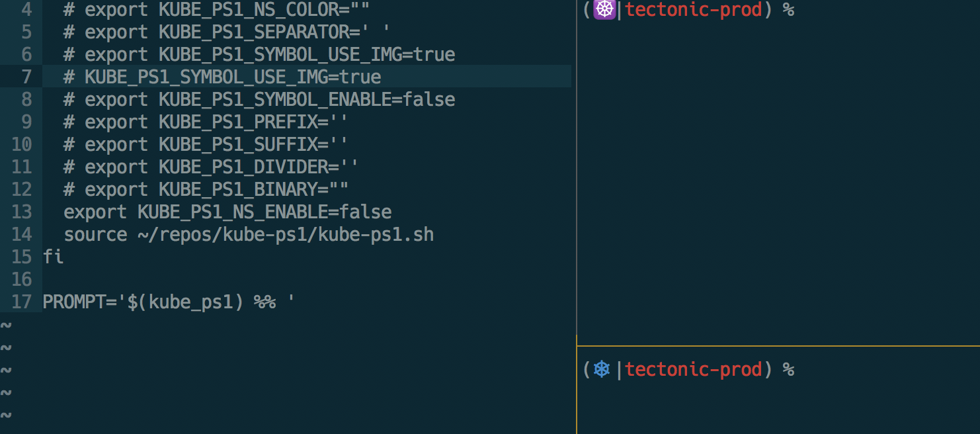This screenshot has height=434, width=980.
Task: Click the blue Kubernetes helm icon in bottom prompt
Action: [602, 369]
